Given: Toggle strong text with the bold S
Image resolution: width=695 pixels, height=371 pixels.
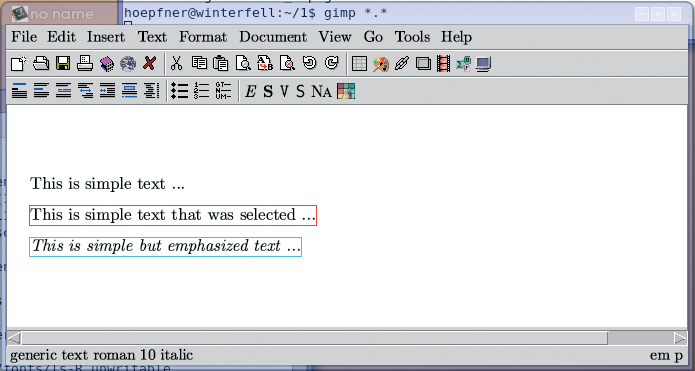Looking at the screenshot, I should [268, 91].
